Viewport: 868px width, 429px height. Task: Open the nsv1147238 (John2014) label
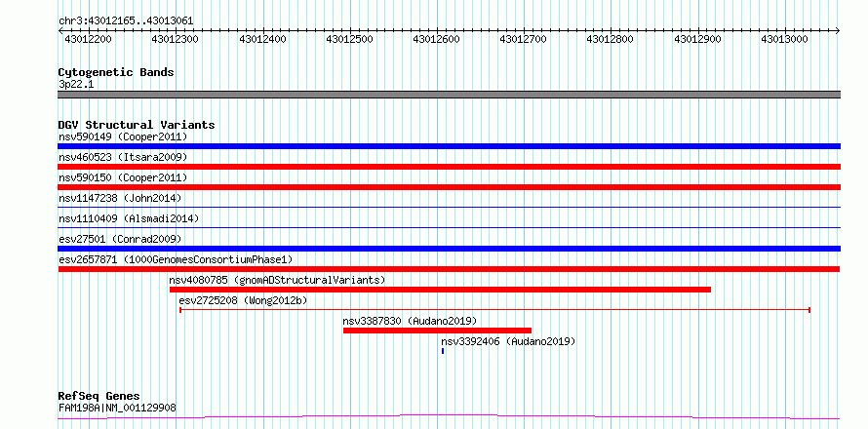pyautogui.click(x=120, y=198)
